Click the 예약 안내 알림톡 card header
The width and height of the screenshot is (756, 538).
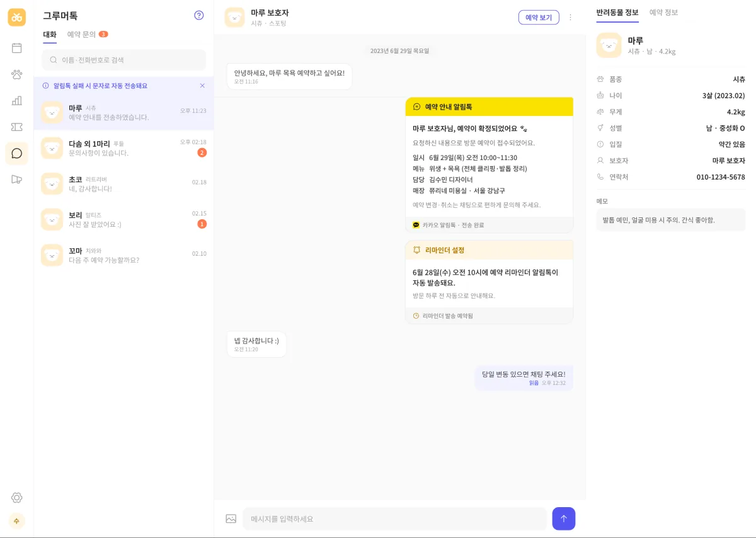pos(490,107)
